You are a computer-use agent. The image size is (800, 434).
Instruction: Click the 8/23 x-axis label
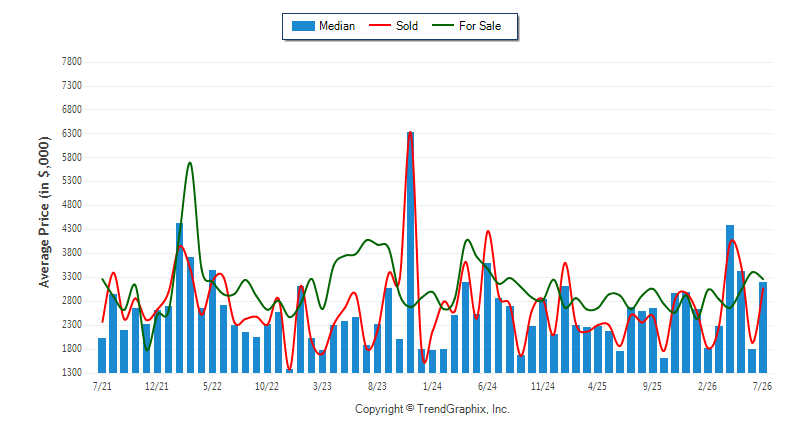click(x=377, y=386)
